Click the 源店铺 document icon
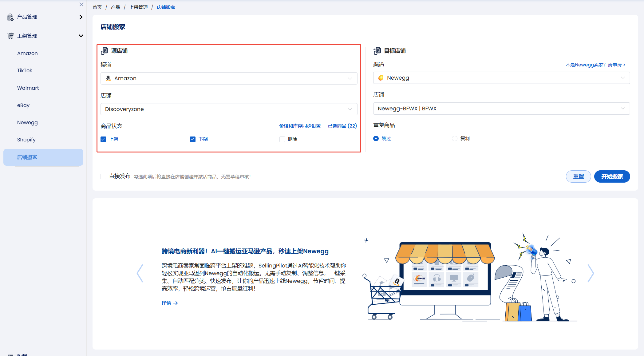This screenshot has width=644, height=356. 105,50
